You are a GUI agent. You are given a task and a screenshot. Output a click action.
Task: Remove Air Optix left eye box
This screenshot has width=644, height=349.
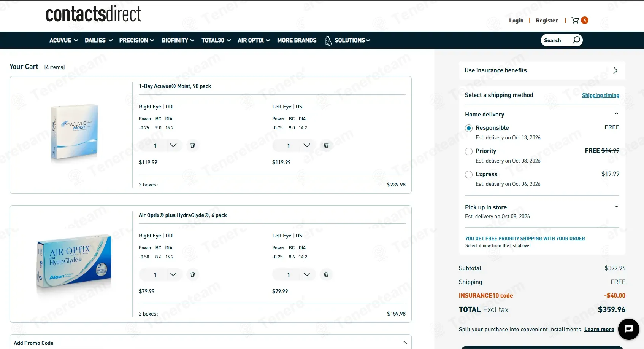pos(326,274)
